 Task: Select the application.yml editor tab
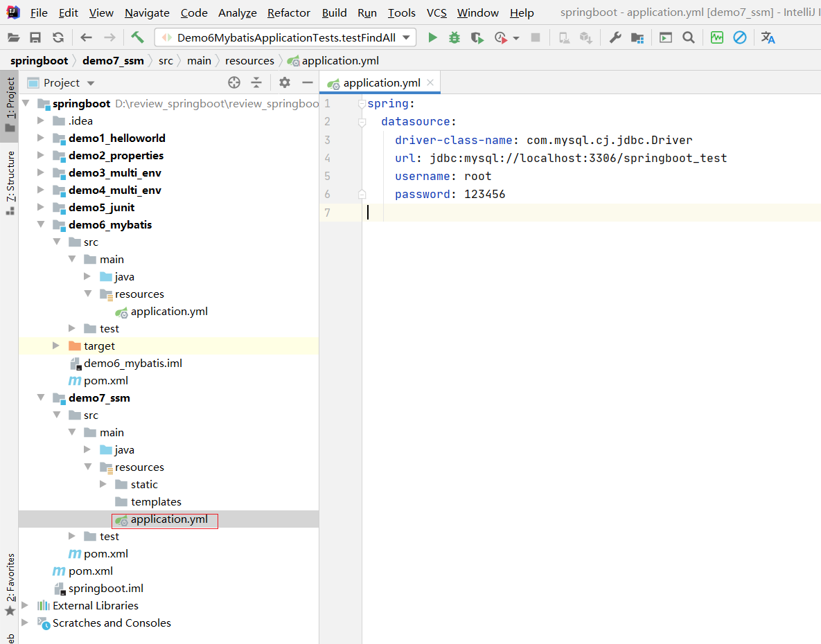point(380,83)
